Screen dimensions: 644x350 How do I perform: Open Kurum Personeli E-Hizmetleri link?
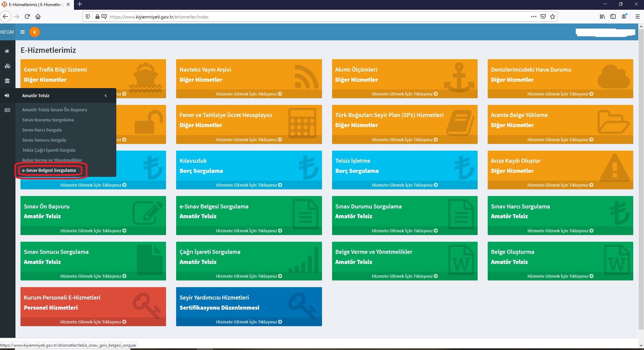pyautogui.click(x=93, y=322)
